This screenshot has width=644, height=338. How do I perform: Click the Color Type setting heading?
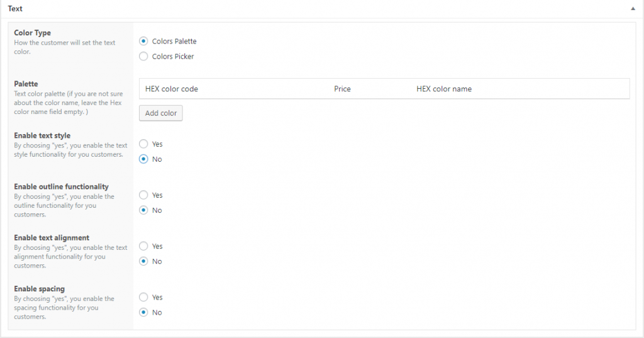[33, 33]
